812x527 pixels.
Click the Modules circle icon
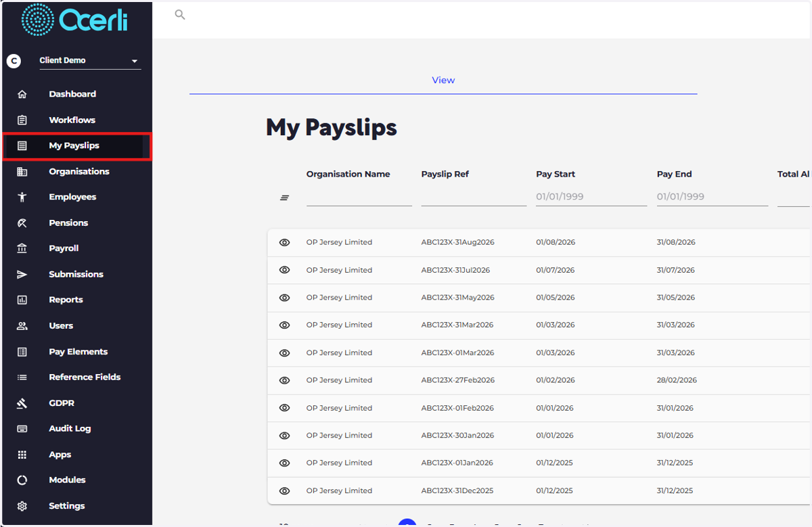coord(22,480)
